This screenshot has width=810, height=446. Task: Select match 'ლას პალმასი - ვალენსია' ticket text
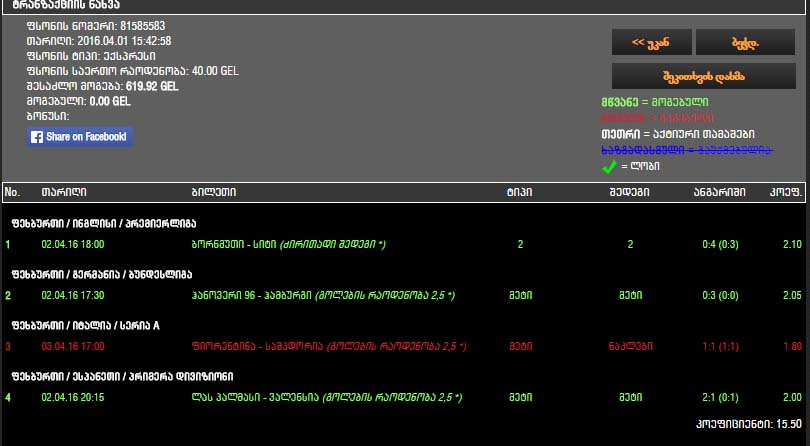point(326,397)
